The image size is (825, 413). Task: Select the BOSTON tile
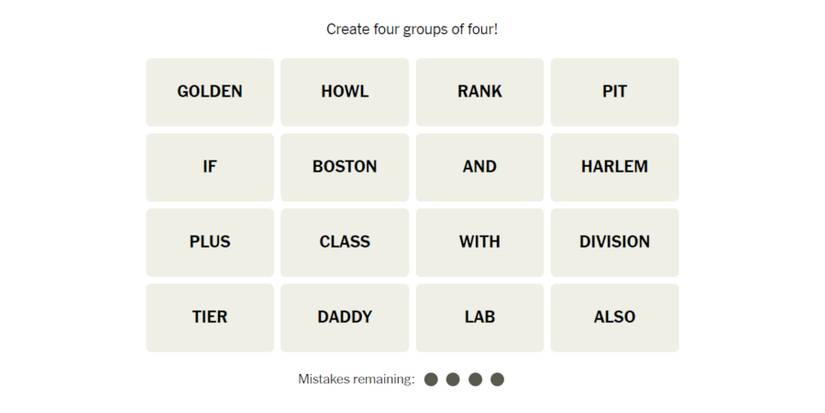[345, 167]
